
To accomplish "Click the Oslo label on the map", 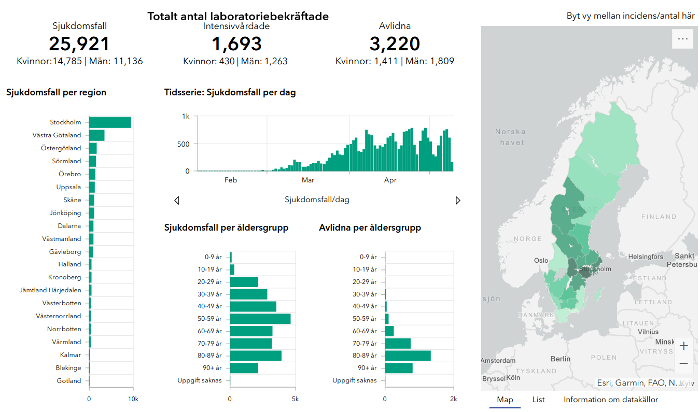I will pos(541,260).
